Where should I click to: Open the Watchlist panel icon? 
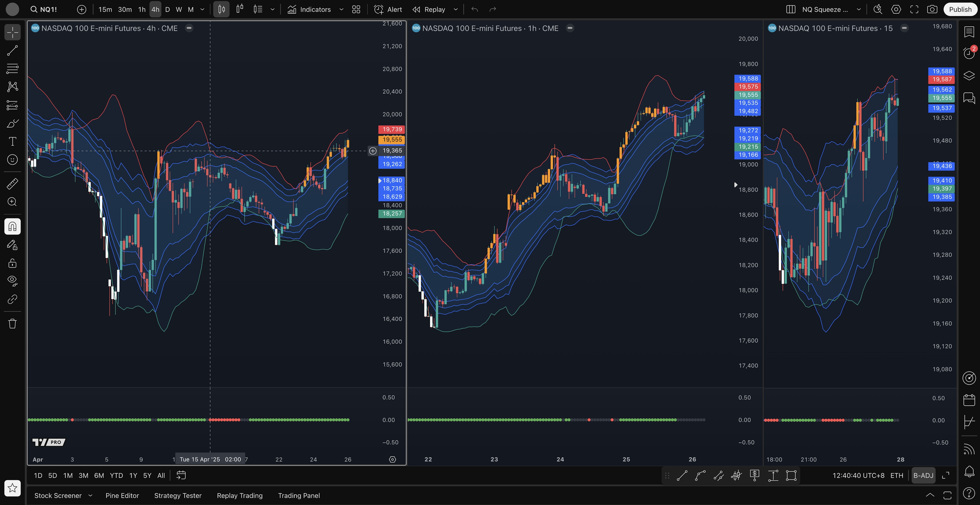coord(969,32)
